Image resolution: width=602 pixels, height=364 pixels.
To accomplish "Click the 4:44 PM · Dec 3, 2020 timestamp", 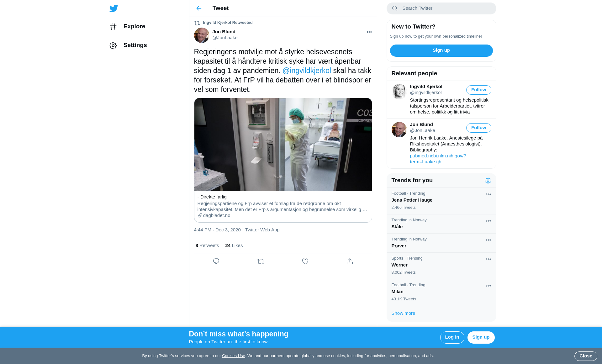I will click(x=217, y=230).
